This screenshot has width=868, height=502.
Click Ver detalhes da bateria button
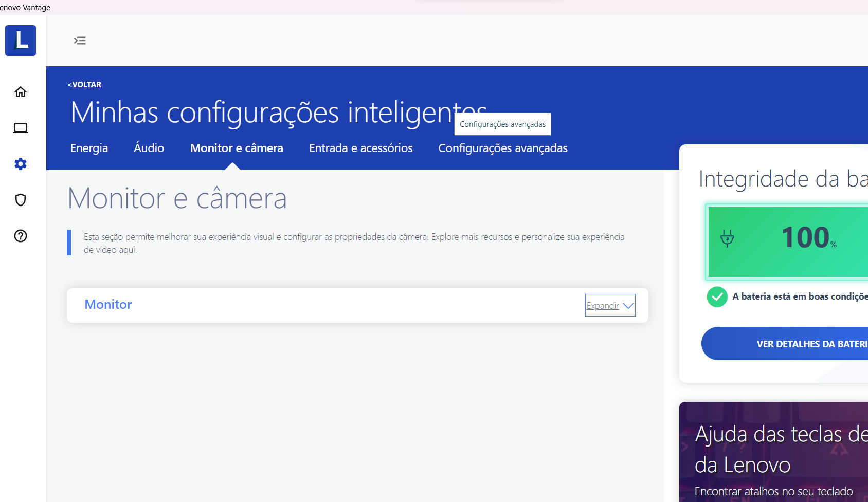[x=785, y=344]
